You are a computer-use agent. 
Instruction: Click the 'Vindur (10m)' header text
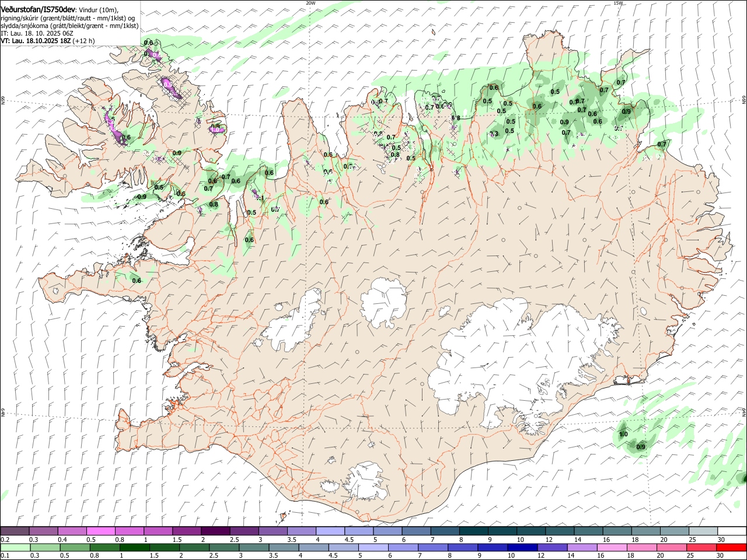coord(98,10)
